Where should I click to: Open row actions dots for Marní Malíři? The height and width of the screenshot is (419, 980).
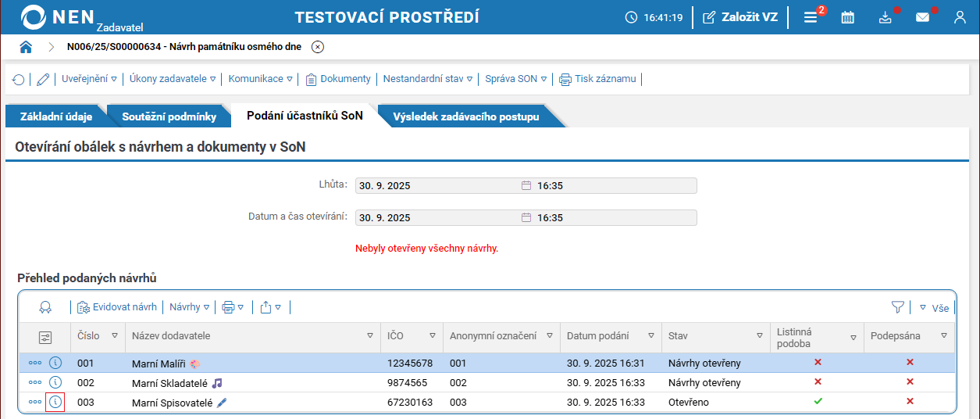pos(35,363)
